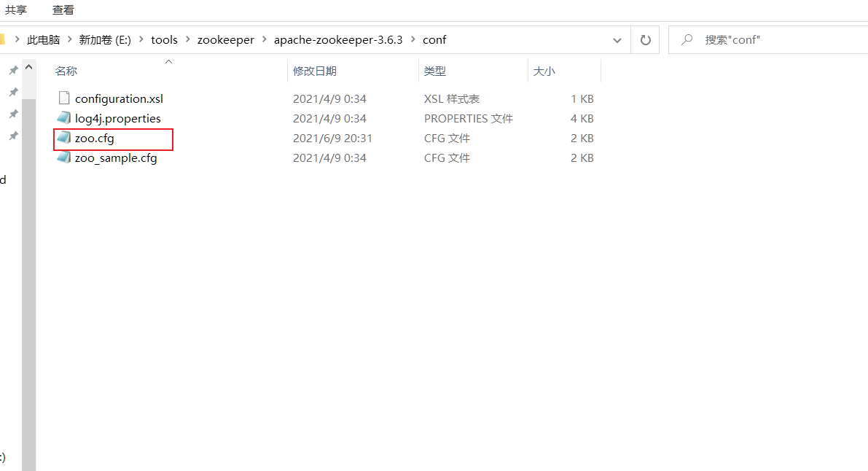Image resolution: width=868 pixels, height=471 pixels.
Task: Click the zoo_sample.cfg file icon
Action: (x=64, y=157)
